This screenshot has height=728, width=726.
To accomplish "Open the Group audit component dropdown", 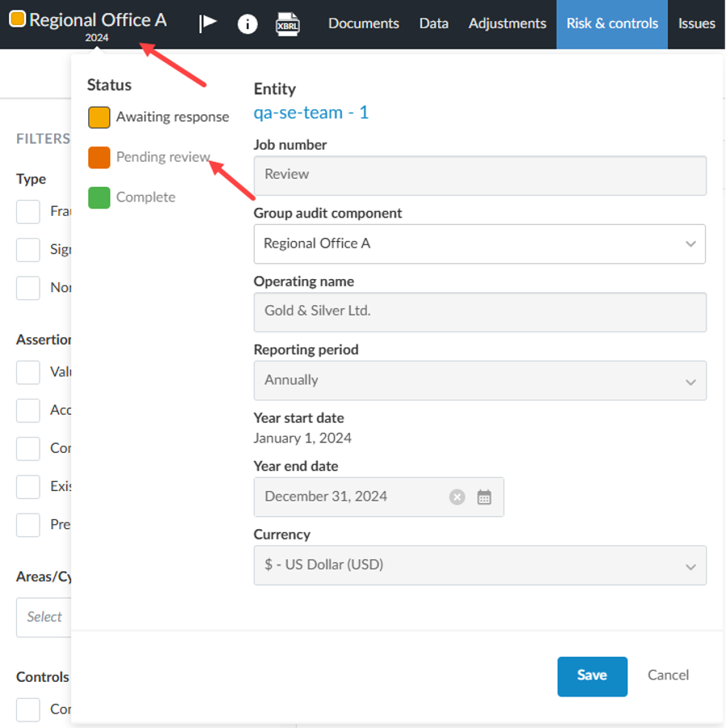I will (691, 243).
